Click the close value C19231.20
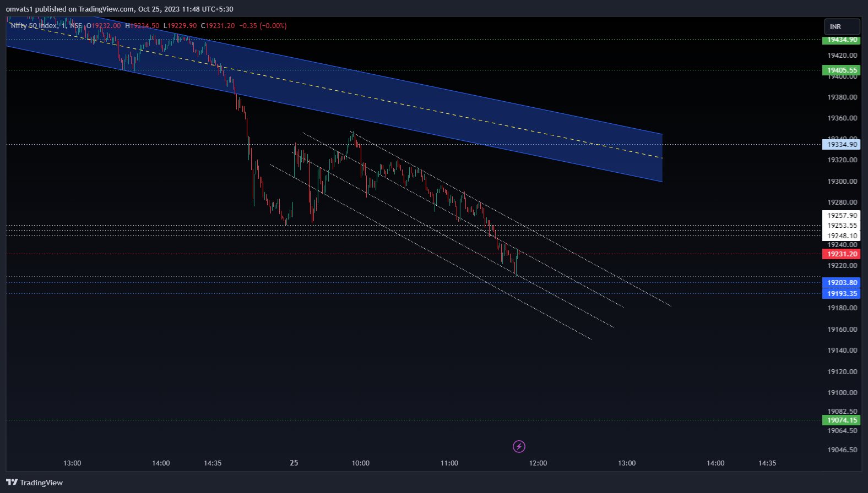The width and height of the screenshot is (868, 493). (x=218, y=26)
